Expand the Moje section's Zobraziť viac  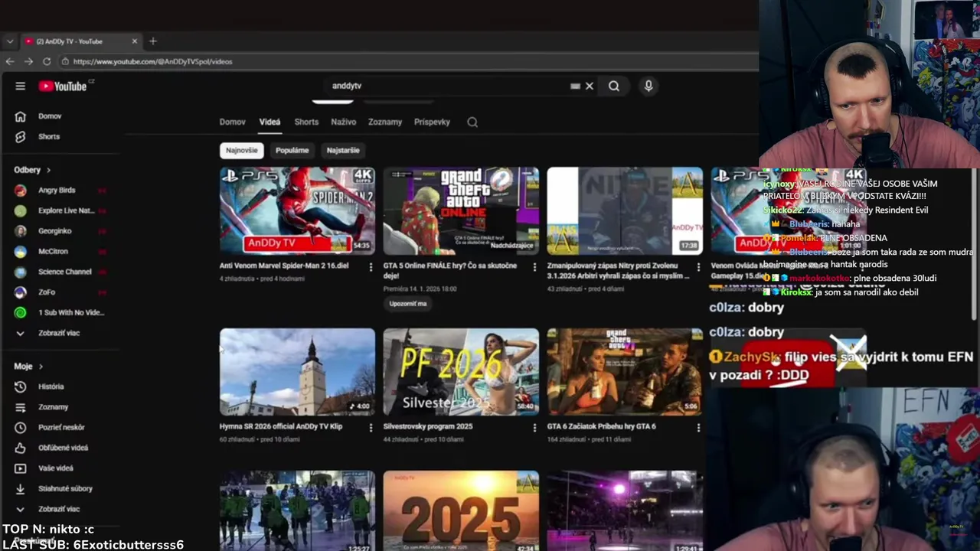point(58,509)
